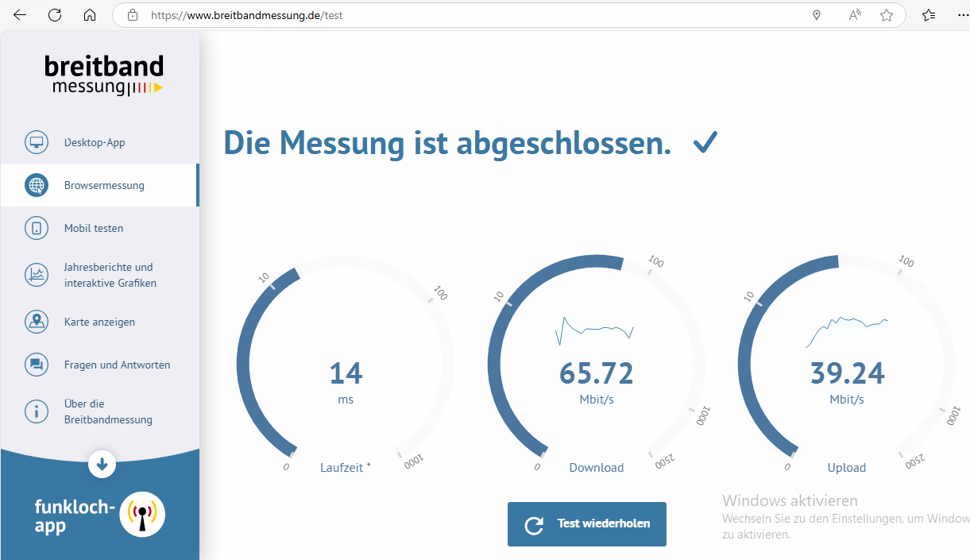The image size is (970, 560).
Task: Add page to favorites star icon
Action: click(887, 15)
